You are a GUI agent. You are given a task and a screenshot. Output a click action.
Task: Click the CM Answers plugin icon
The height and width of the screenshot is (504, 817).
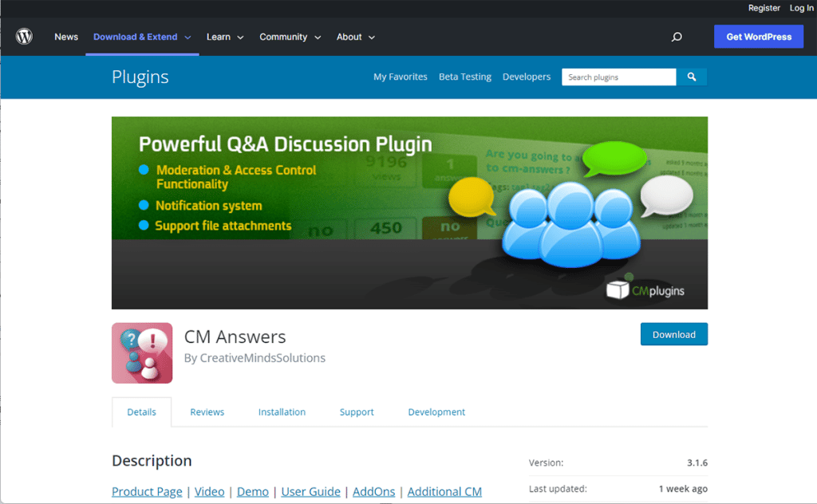(142, 353)
